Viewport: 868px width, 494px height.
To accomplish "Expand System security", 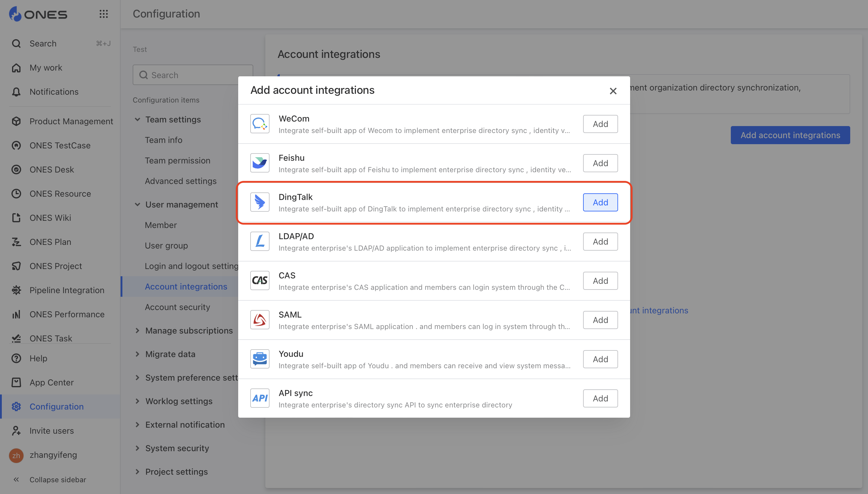I will pyautogui.click(x=137, y=448).
